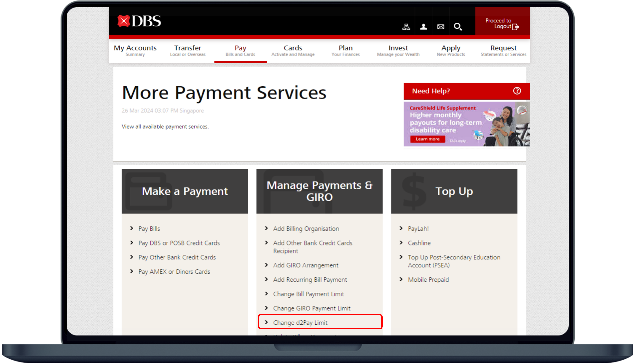Open the CareShield Life Supplement ad image
Image resolution: width=633 pixels, height=364 pixels.
[466, 124]
